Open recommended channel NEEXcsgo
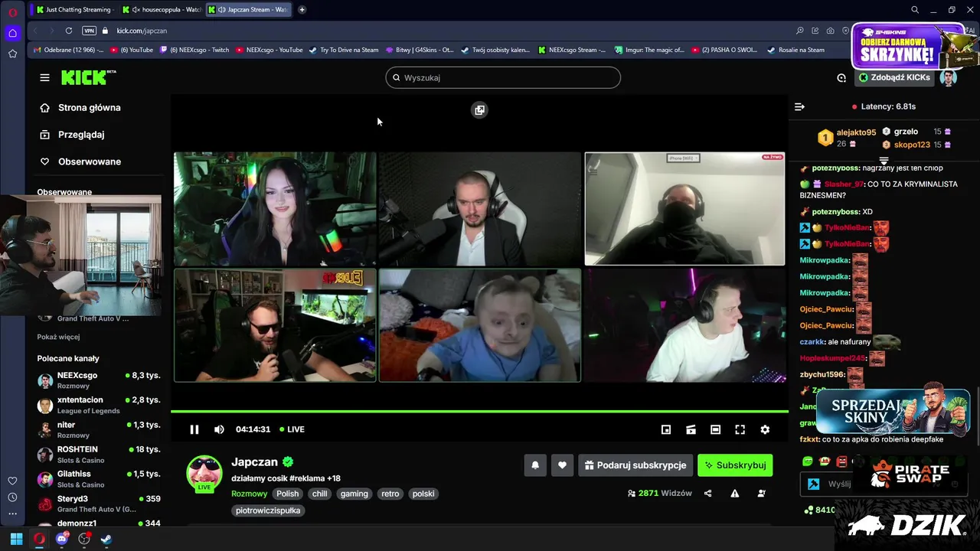 [x=99, y=380]
